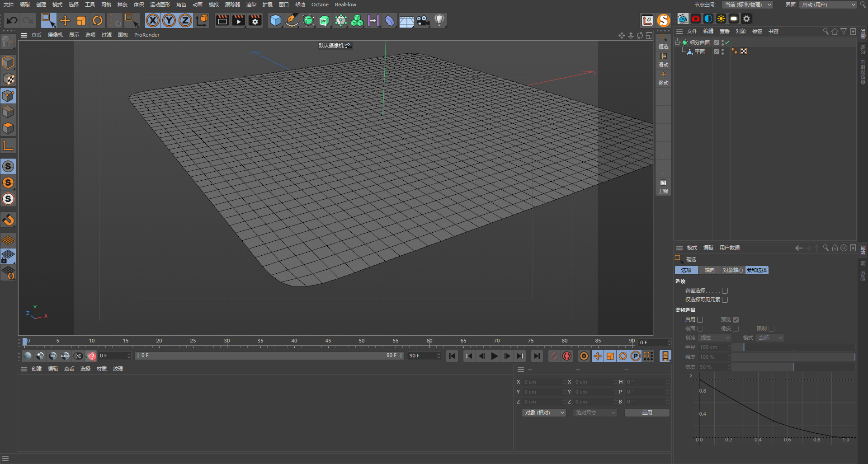Image resolution: width=868 pixels, height=464 pixels.
Task: Click the blue Cube primitive icon
Action: click(x=275, y=20)
